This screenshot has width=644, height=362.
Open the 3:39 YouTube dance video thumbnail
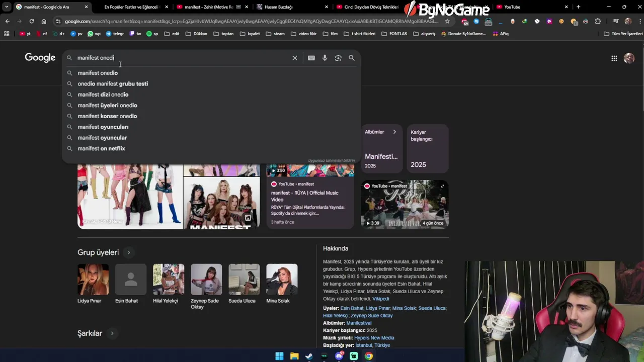tap(405, 204)
